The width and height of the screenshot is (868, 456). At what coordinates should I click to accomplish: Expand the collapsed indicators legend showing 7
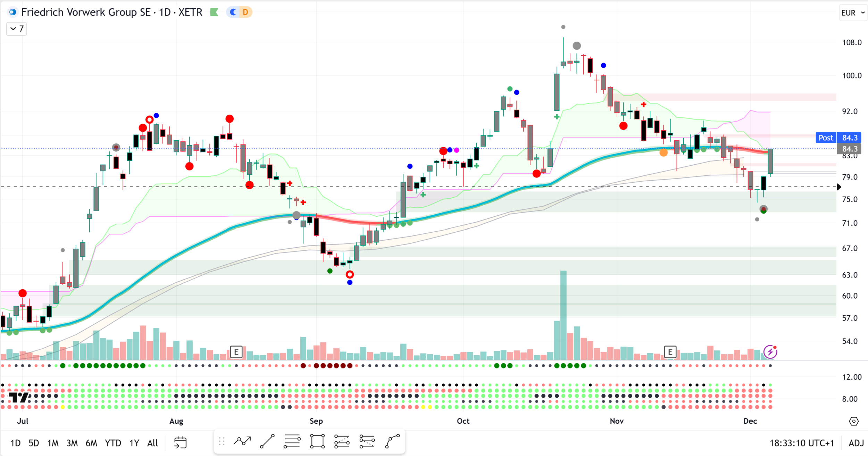17,28
